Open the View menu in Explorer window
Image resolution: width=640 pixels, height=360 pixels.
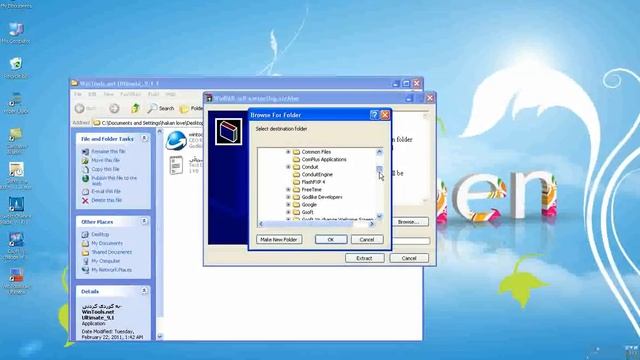(108, 94)
